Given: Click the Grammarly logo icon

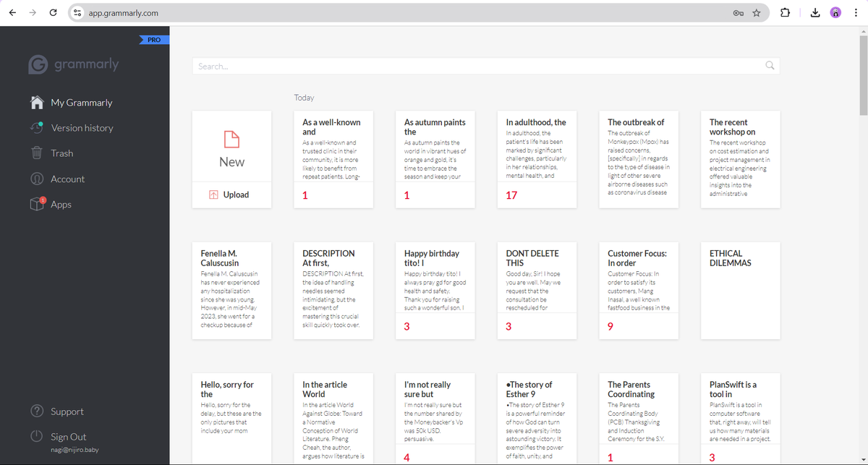Looking at the screenshot, I should coord(38,64).
